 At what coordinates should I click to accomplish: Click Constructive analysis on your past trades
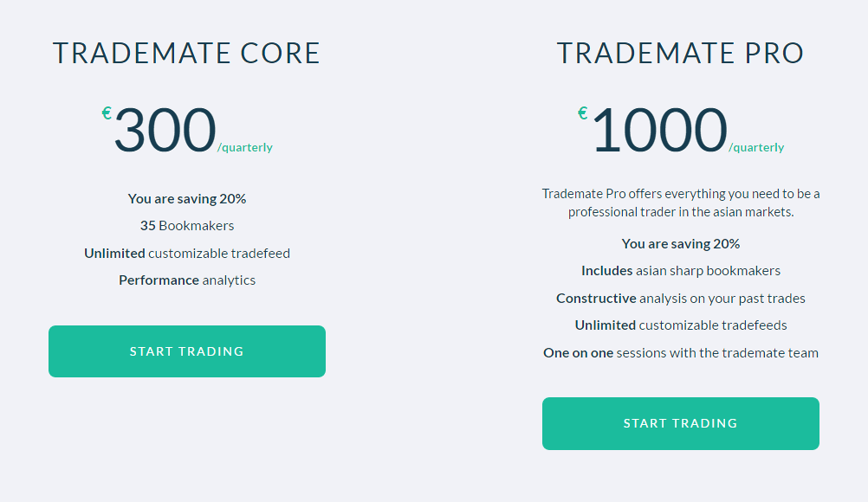point(681,299)
